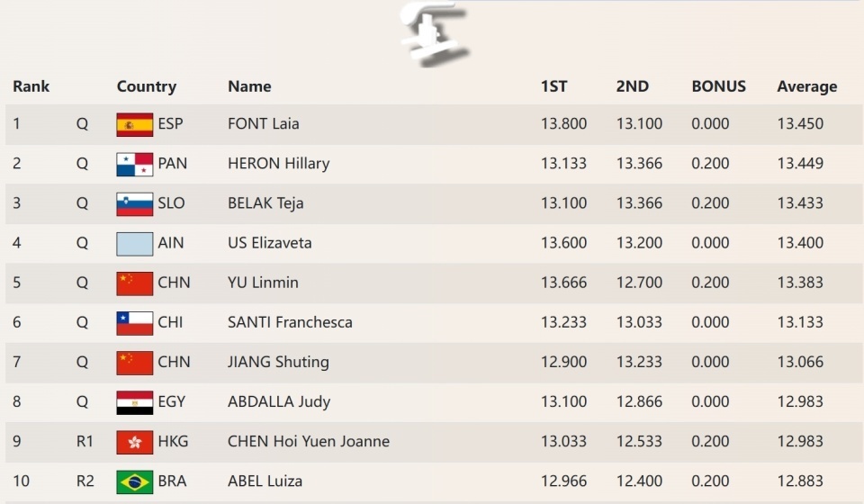Click the Average column header

point(806,86)
